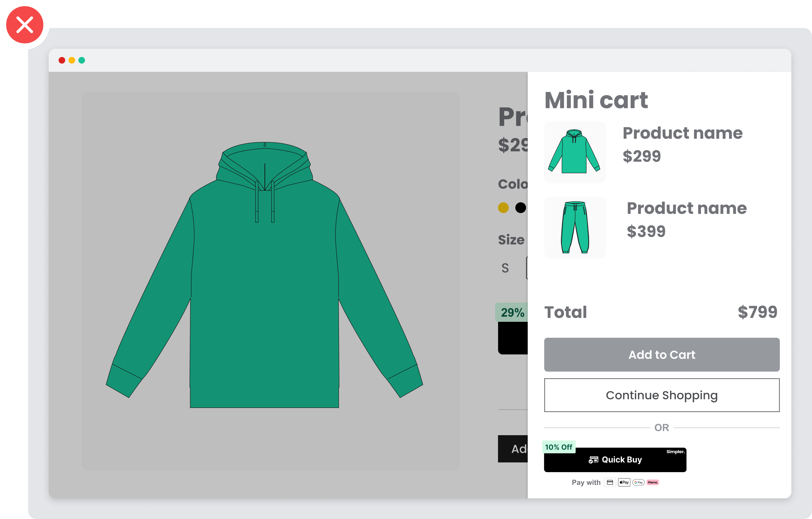812x519 pixels.
Task: Click the red window dot
Action: pos(62,60)
